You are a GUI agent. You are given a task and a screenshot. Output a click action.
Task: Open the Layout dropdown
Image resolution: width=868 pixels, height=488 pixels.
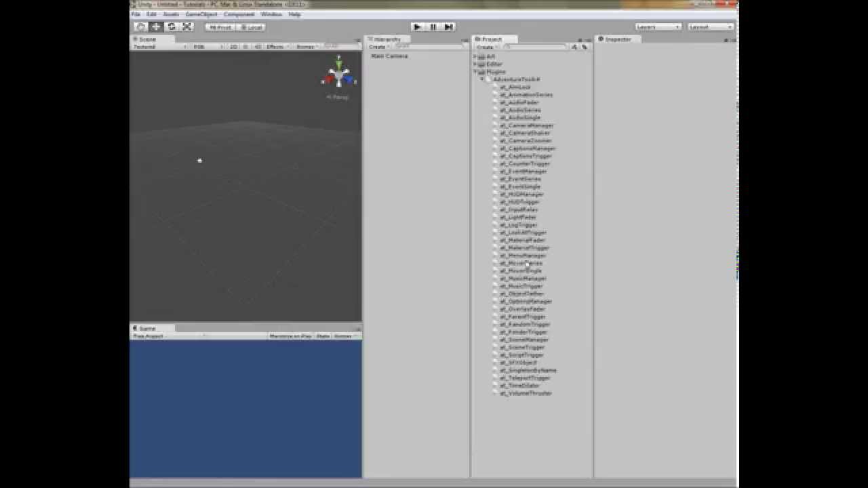[711, 27]
